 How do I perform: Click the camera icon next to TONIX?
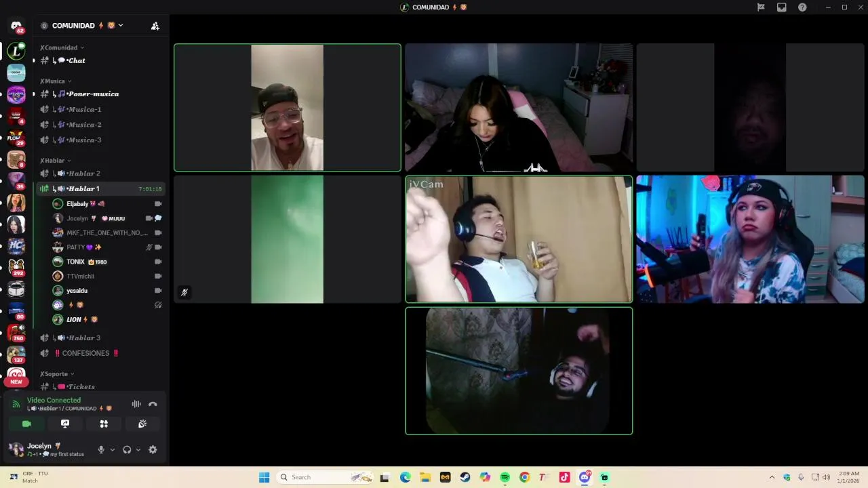(x=158, y=262)
